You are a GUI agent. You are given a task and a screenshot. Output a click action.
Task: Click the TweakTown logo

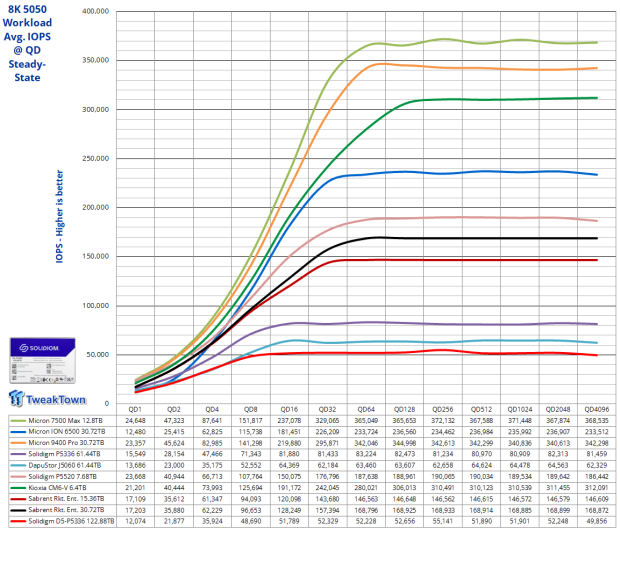(47, 399)
